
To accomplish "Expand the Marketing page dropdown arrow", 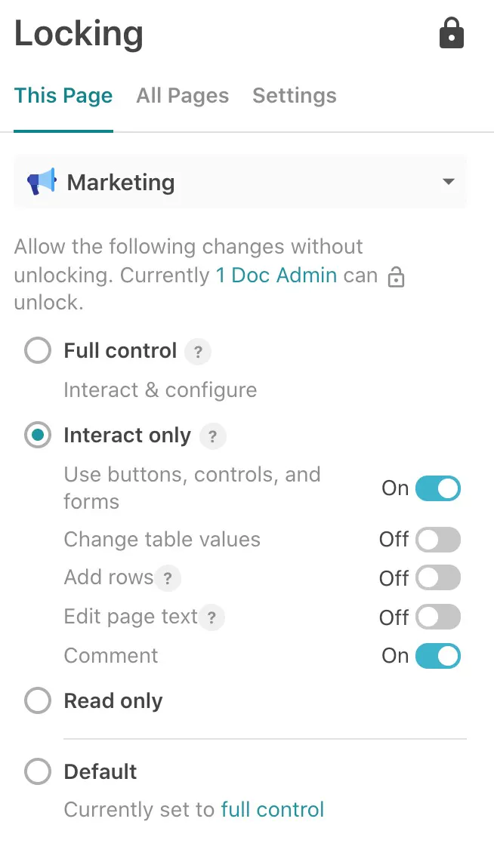I will tap(449, 182).
